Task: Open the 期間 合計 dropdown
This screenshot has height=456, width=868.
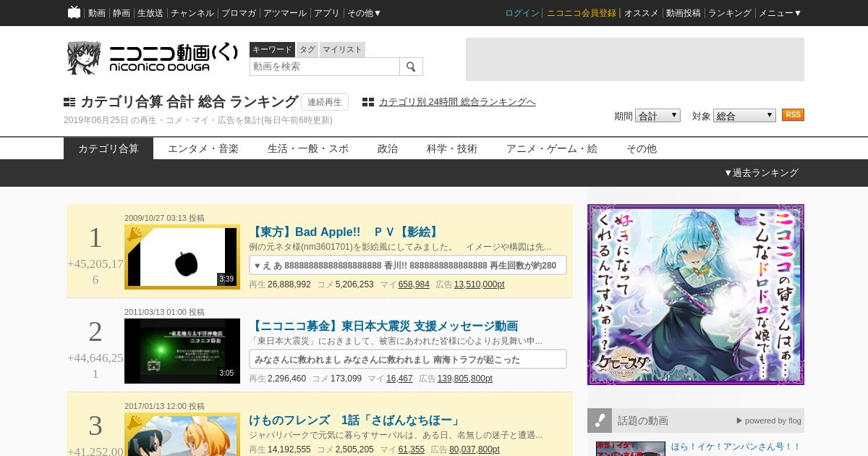Action: tap(658, 116)
